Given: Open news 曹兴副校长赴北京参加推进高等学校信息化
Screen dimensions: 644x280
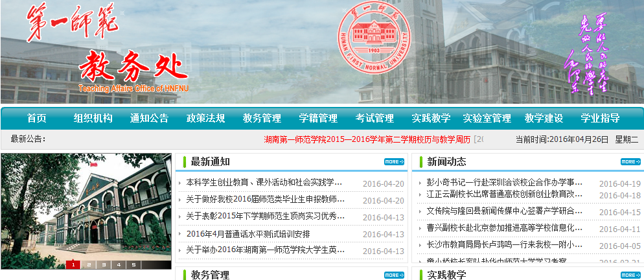Looking at the screenshot, I should [504, 227].
